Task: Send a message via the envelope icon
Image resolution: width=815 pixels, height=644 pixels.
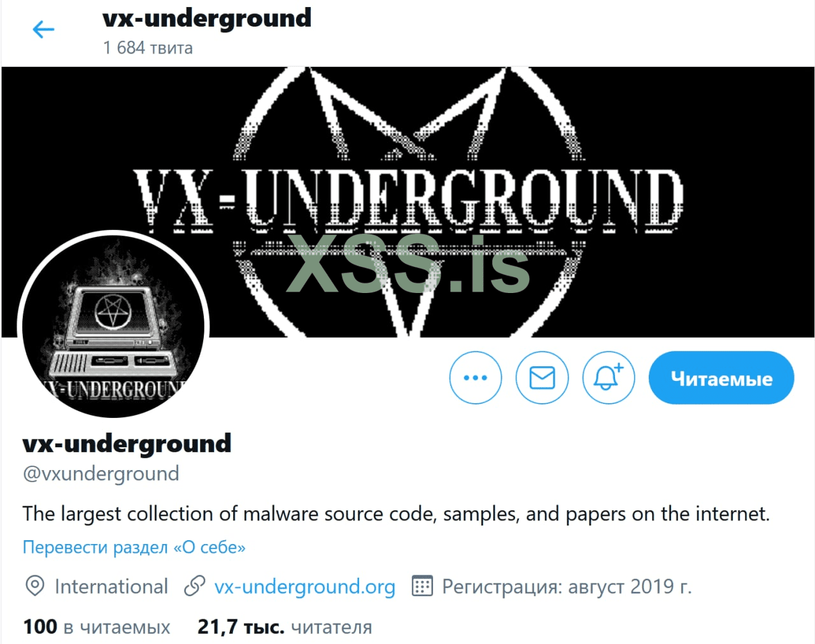Action: pyautogui.click(x=542, y=378)
